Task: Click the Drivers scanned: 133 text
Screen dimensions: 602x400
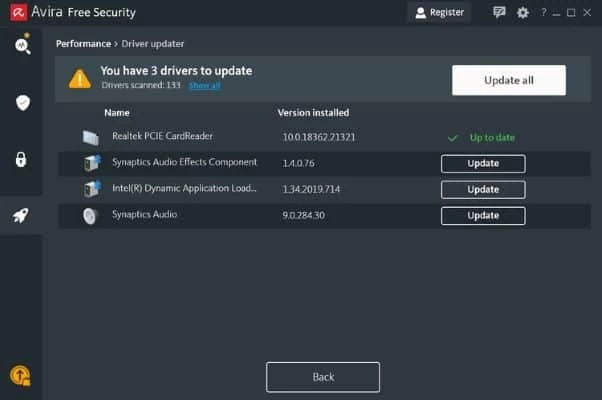Action: point(141,85)
